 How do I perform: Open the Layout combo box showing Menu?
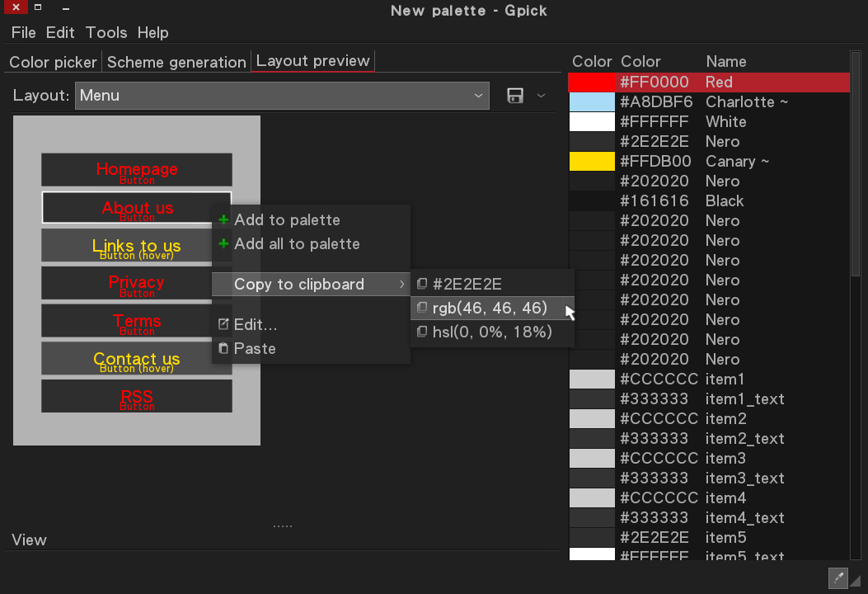[280, 96]
